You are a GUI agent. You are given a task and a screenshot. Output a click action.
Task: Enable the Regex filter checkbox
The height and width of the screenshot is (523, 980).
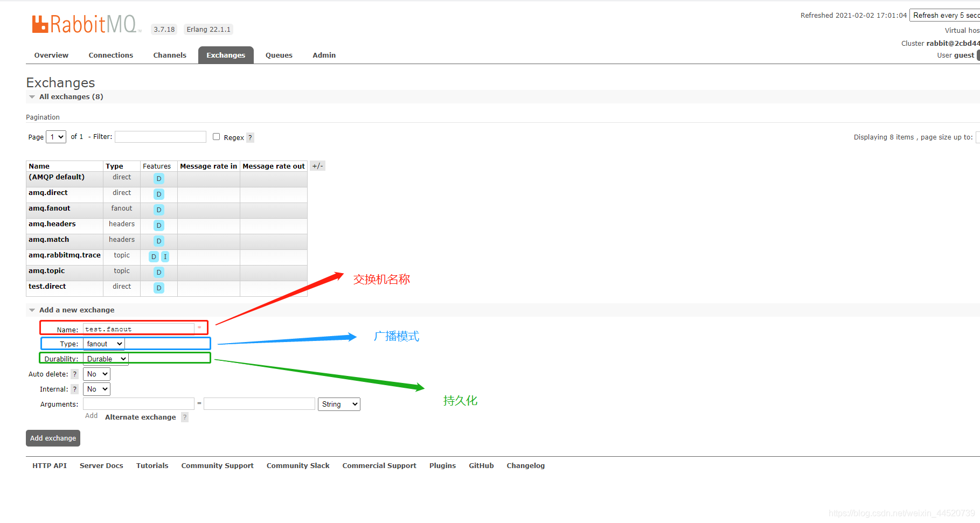point(217,137)
